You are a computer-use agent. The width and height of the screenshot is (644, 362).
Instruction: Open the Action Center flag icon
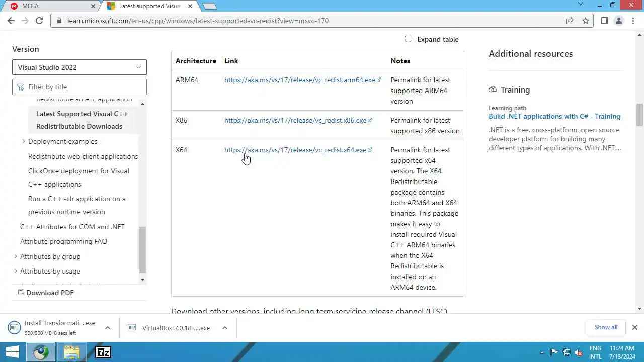554,352
